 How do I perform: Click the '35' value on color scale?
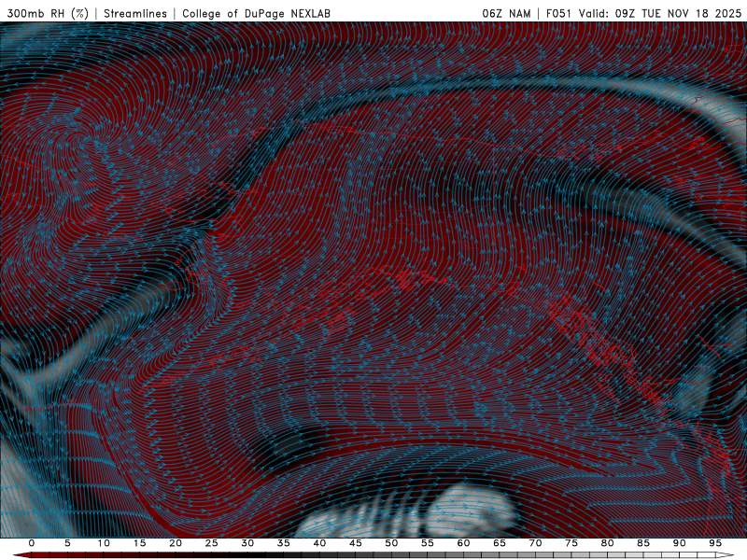point(284,543)
